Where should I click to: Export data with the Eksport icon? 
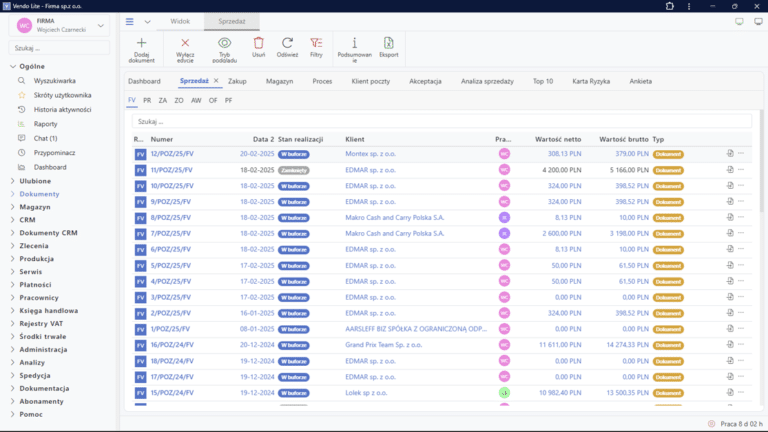point(388,43)
